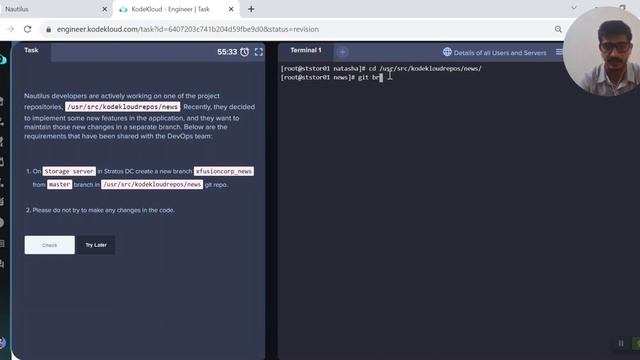
Task: Click the git command line in terminal
Action: coord(331,78)
